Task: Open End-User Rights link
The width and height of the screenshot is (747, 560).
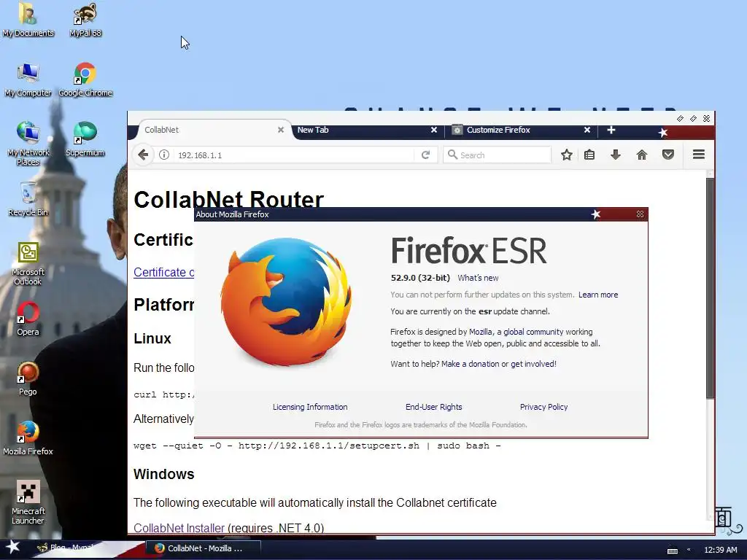Action: click(x=434, y=407)
